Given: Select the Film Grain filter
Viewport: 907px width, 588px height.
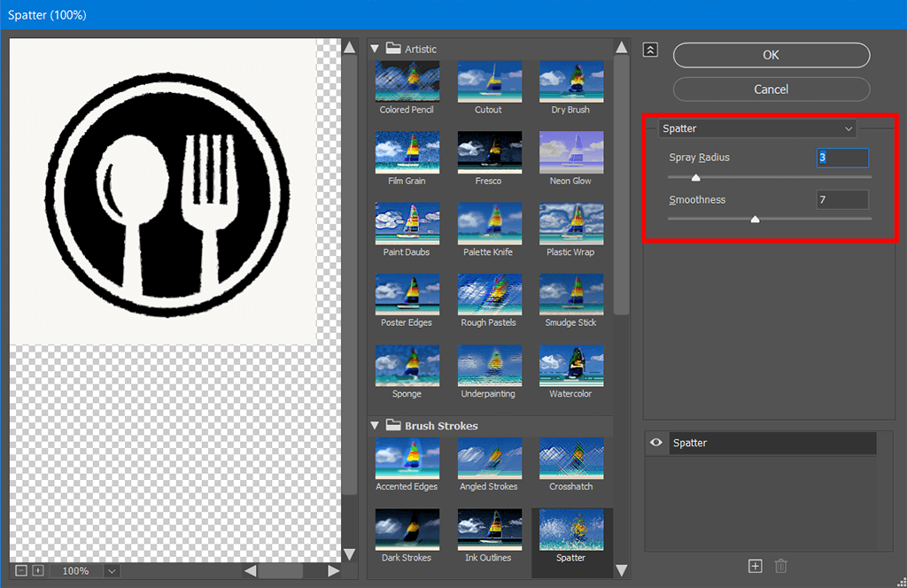Looking at the screenshot, I should 407,152.
